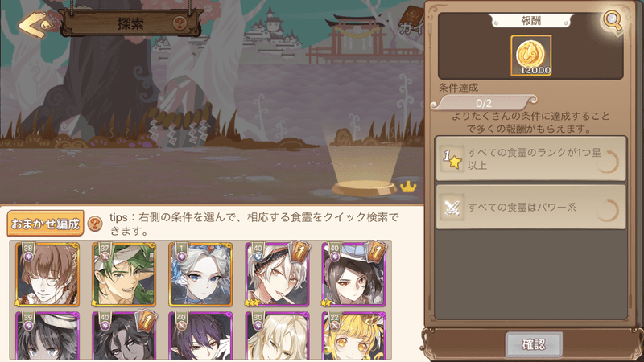This screenshot has height=362, width=644.
Task: Click the orange help icon near tips
Action: tap(95, 224)
